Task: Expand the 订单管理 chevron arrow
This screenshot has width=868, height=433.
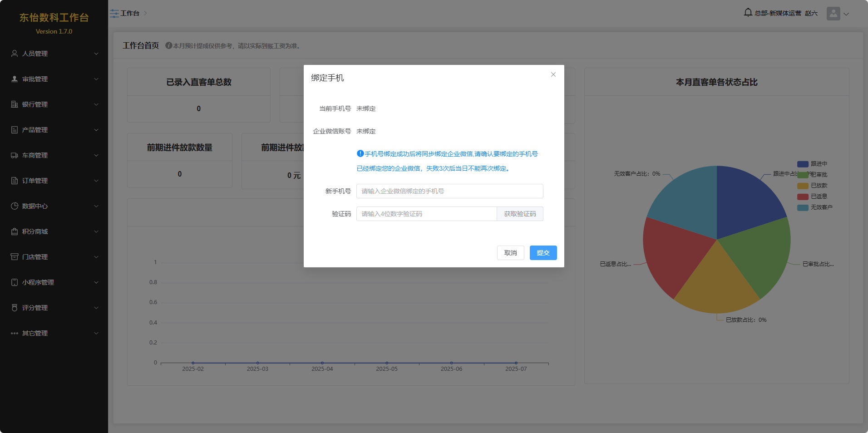Action: pyautogui.click(x=96, y=181)
